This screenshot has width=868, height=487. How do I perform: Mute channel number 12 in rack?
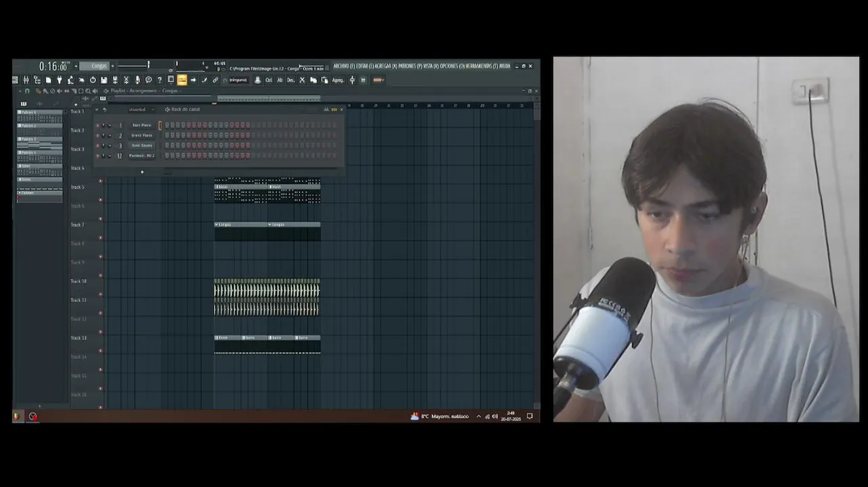click(x=97, y=156)
